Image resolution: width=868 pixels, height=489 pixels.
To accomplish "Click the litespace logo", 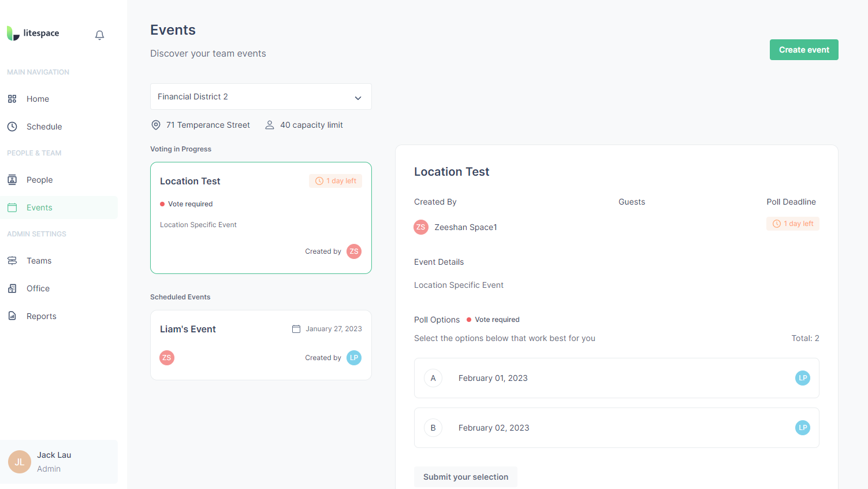I will click(x=32, y=33).
